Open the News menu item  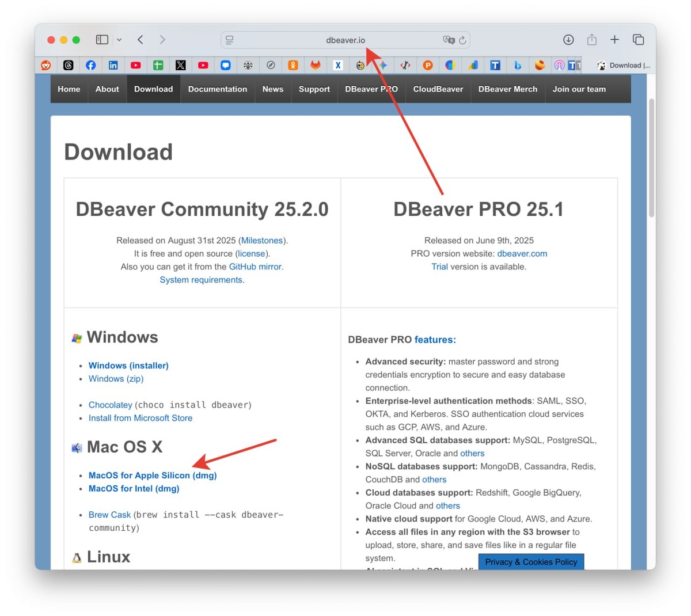click(x=273, y=89)
